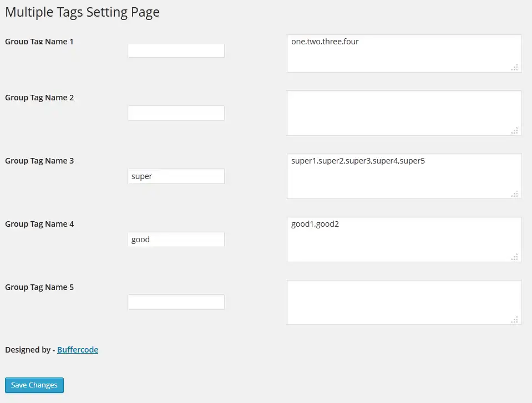The width and height of the screenshot is (532, 403).
Task: Click the empty textarea for Group Tag 2
Action: coord(404,113)
